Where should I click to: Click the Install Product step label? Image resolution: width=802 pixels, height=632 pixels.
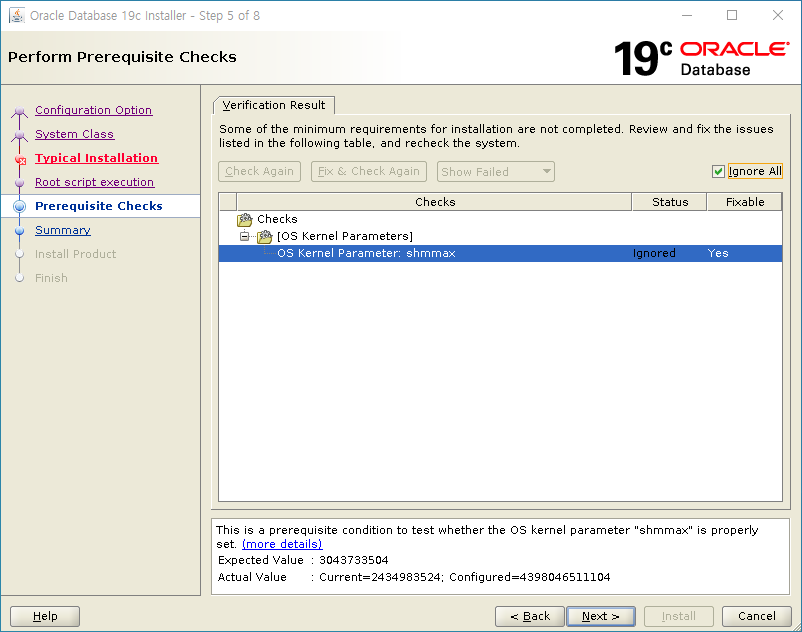[75, 254]
